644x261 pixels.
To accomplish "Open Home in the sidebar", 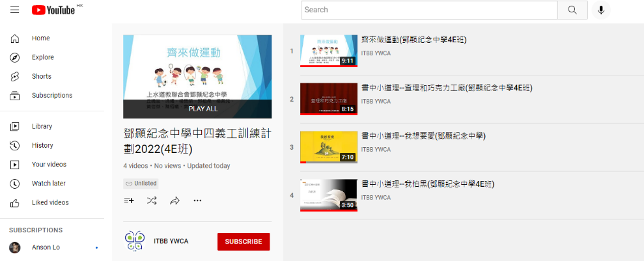I will [x=40, y=38].
